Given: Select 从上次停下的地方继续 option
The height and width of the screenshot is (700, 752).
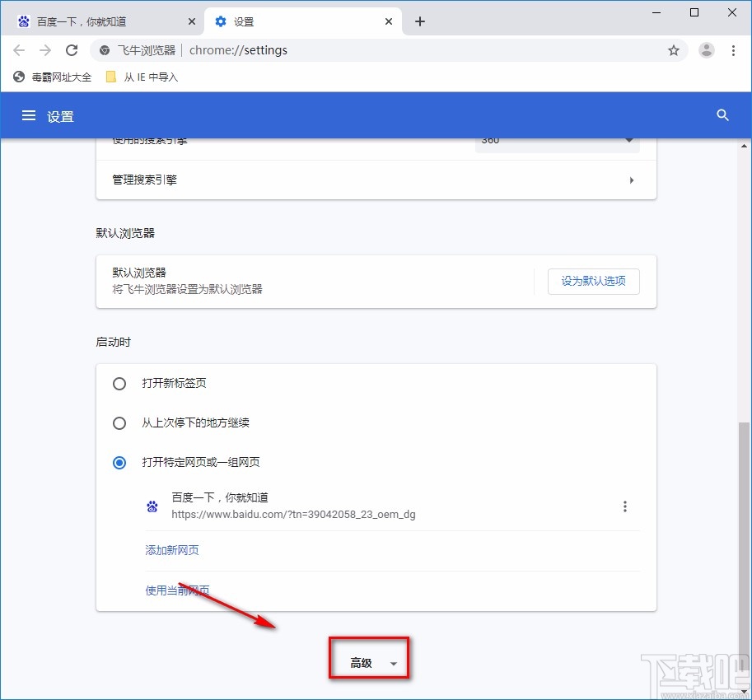Looking at the screenshot, I should point(119,422).
